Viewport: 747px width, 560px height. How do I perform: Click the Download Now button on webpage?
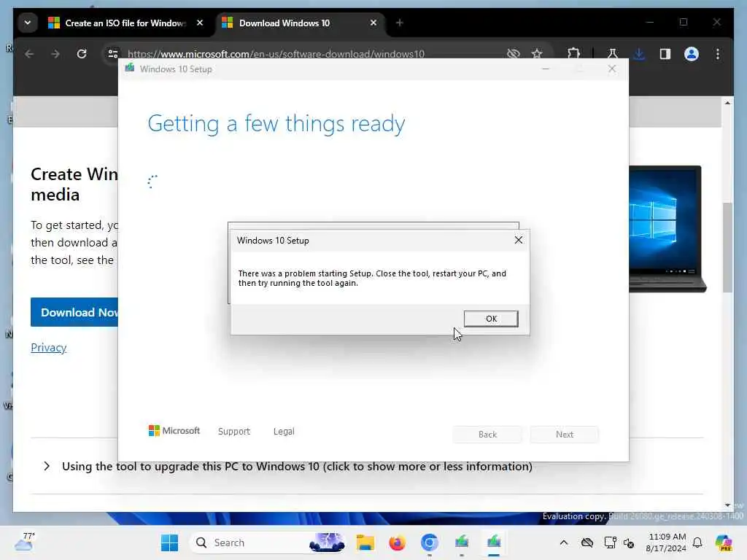pos(74,312)
